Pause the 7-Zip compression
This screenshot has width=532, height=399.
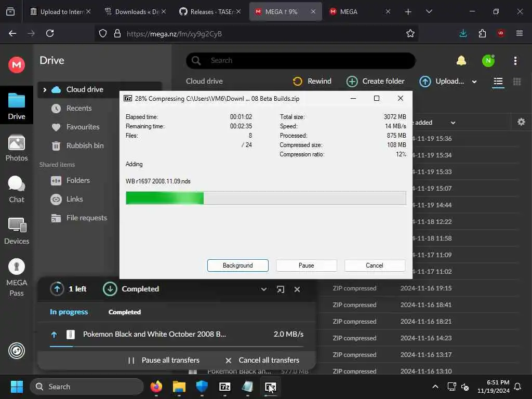coord(306,265)
